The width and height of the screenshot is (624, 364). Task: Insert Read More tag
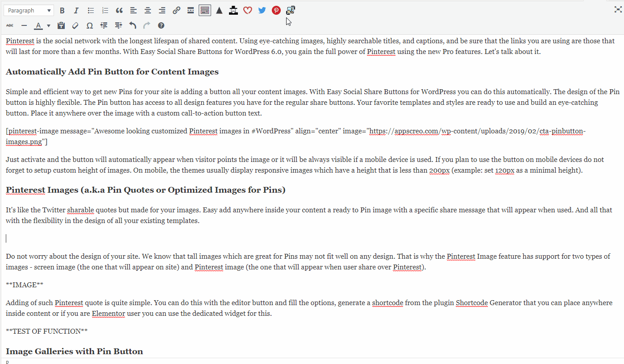coord(191,10)
